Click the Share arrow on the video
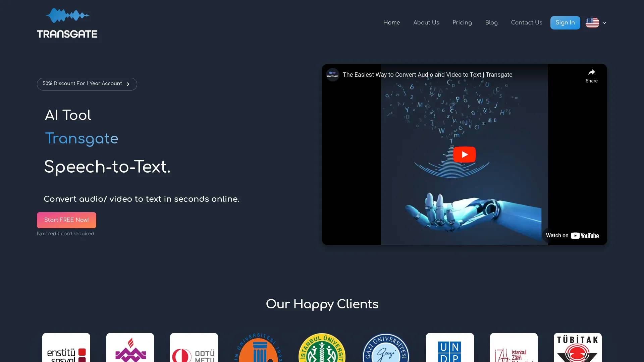This screenshot has width=644, height=362. 591,76
